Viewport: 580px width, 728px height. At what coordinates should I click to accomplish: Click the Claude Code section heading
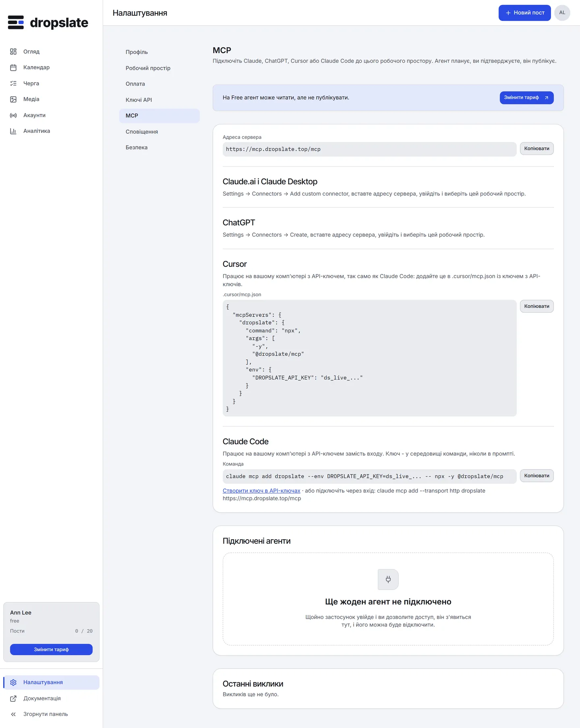245,441
